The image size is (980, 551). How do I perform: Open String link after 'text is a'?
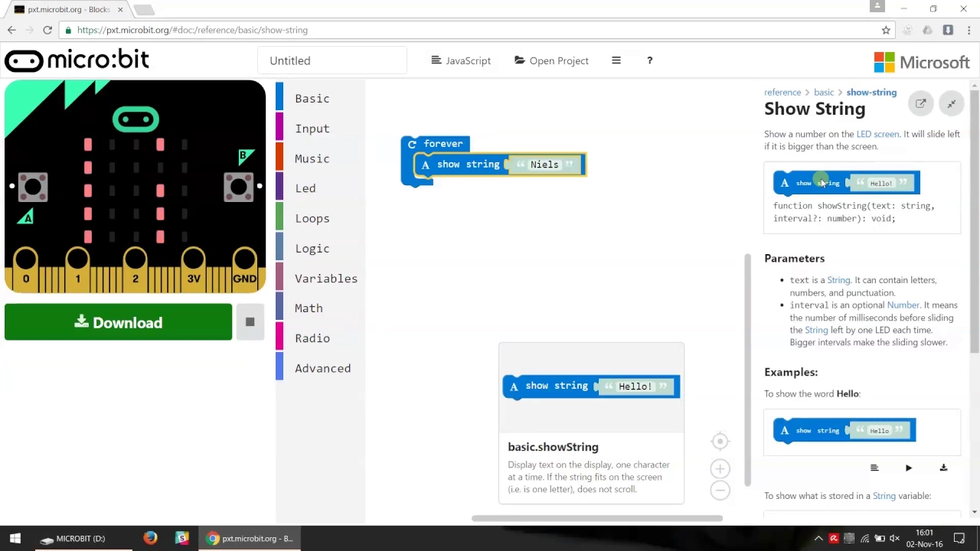click(x=838, y=280)
